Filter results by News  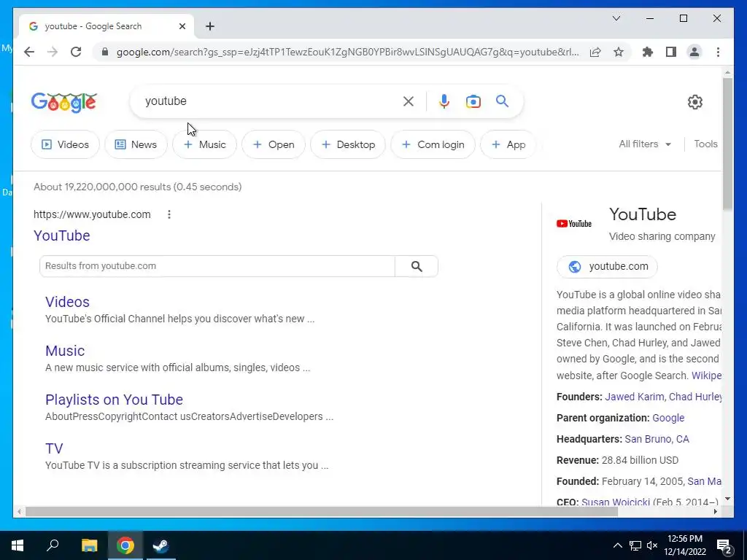tap(136, 144)
